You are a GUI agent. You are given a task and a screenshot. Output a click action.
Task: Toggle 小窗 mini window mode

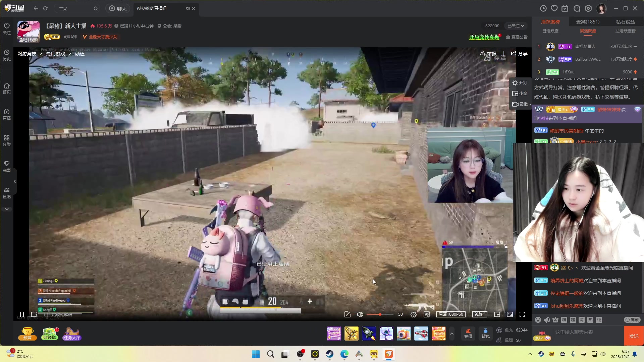click(x=520, y=94)
